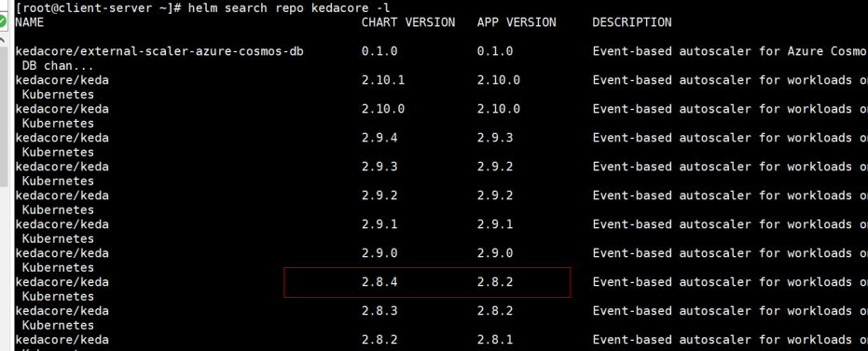The width and height of the screenshot is (868, 351).
Task: Click chart version 2.9.4
Action: pyautogui.click(x=379, y=138)
